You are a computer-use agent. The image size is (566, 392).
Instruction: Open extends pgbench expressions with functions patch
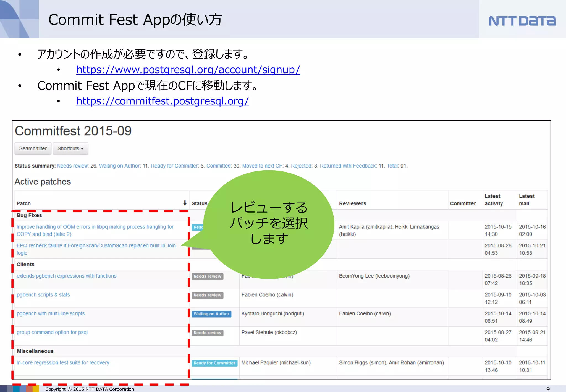(67, 276)
